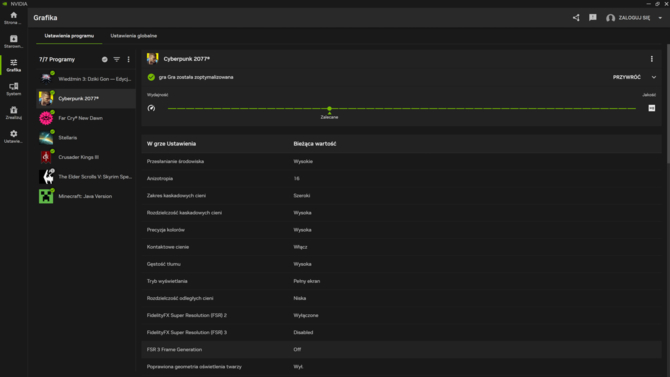Click the Pełny ekran value

[x=306, y=281]
